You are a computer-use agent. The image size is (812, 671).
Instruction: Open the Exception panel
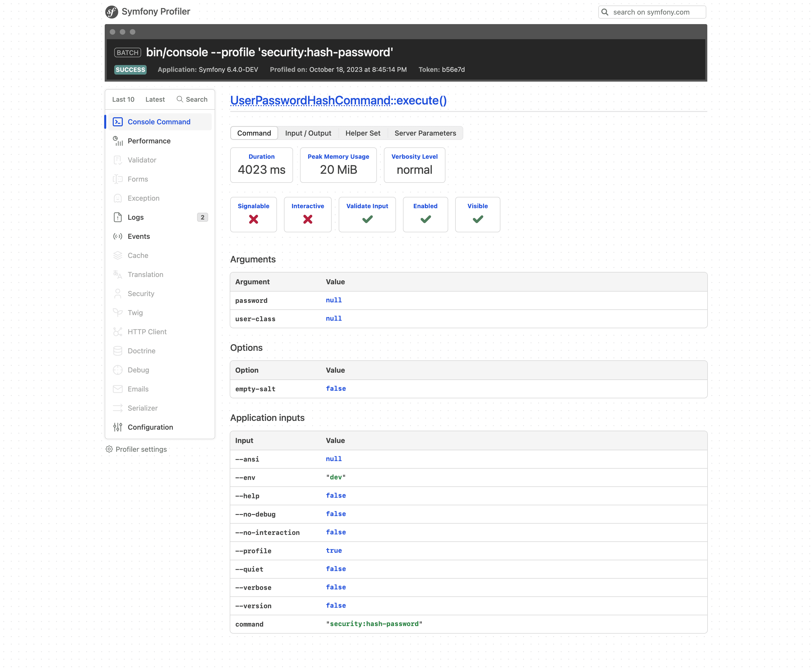point(143,198)
